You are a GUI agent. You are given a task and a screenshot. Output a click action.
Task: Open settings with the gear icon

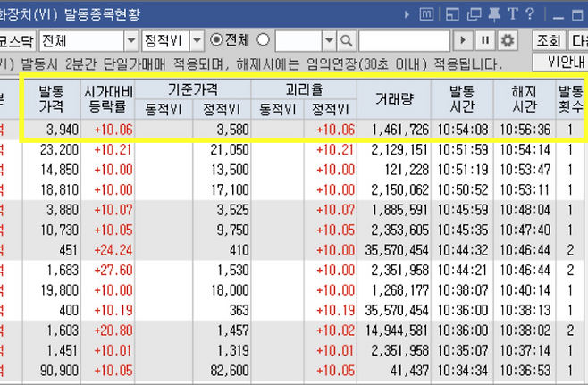click(x=508, y=40)
